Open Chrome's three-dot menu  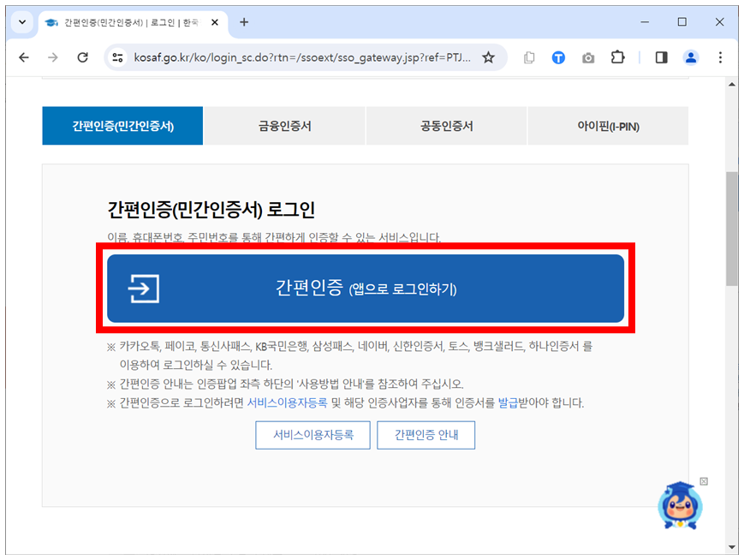tap(720, 57)
